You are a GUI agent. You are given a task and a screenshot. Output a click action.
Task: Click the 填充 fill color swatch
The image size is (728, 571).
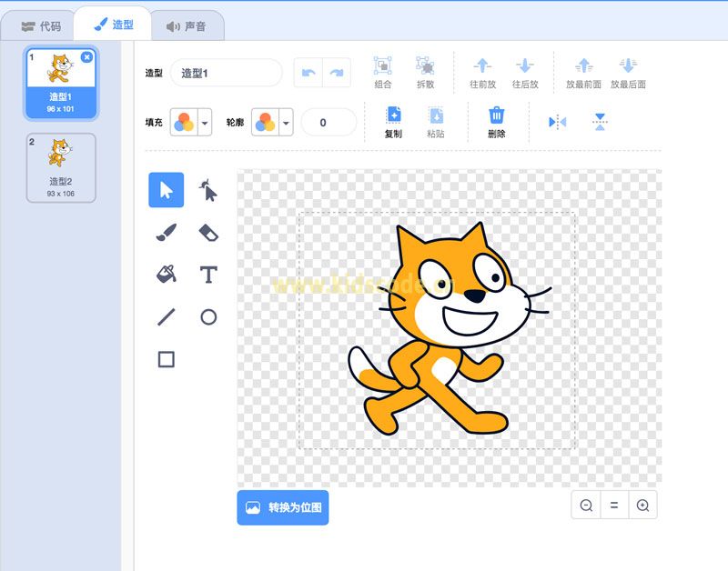point(185,123)
